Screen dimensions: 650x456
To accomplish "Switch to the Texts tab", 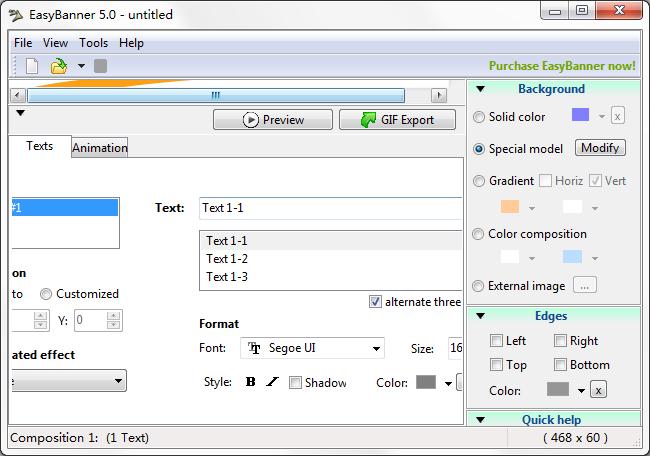I will click(x=39, y=146).
